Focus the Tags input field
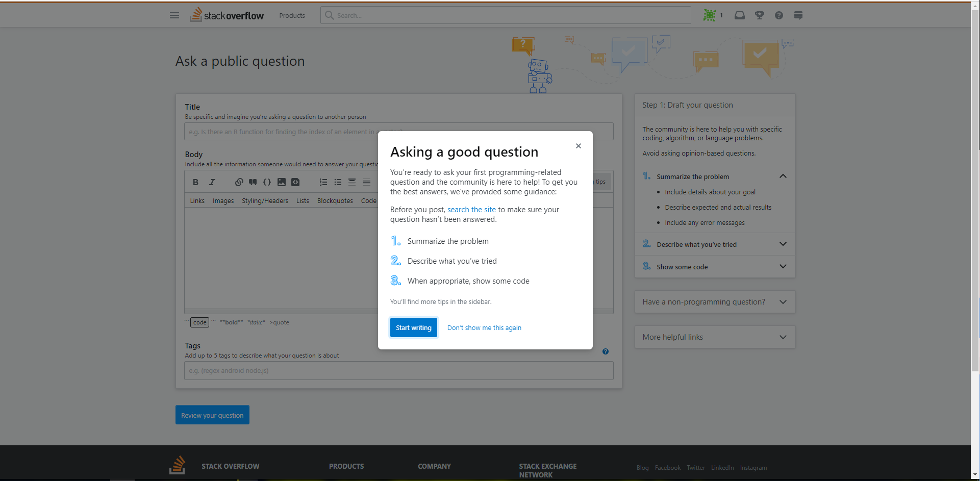The image size is (980, 481). [x=399, y=371]
